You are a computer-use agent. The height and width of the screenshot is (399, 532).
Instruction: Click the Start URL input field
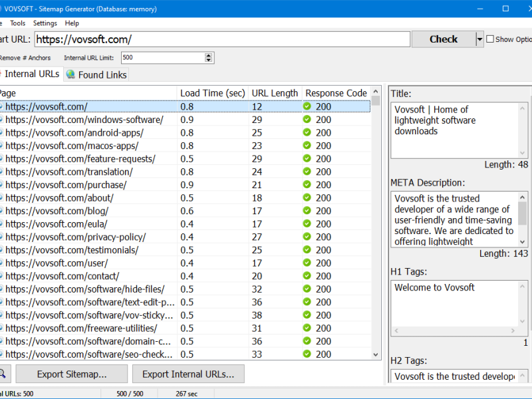(222, 39)
